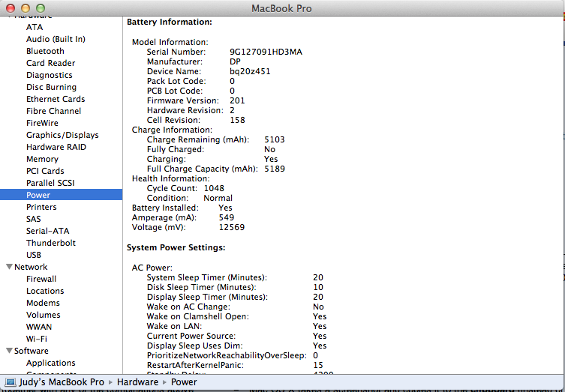Select Audio (Built In) in the sidebar
This screenshot has height=392, width=565.
coord(56,39)
